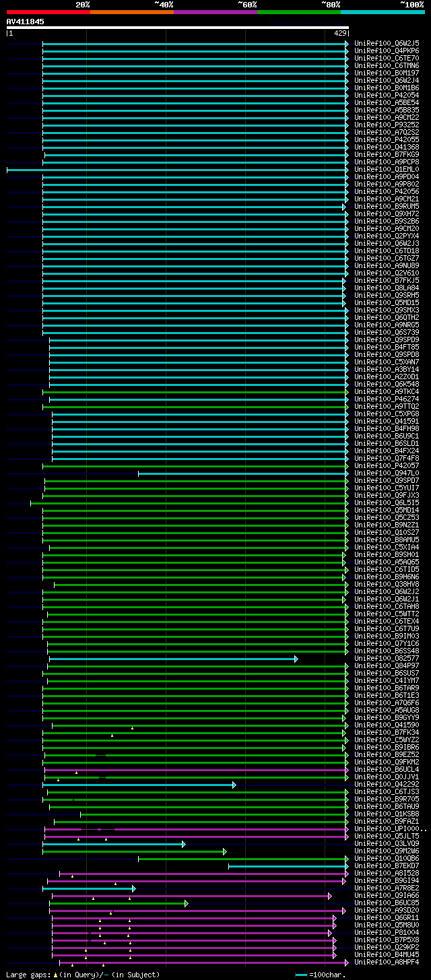431x980 pixels.
Task: Click the cyan ~100% legend color segment
Action: (x=383, y=12)
